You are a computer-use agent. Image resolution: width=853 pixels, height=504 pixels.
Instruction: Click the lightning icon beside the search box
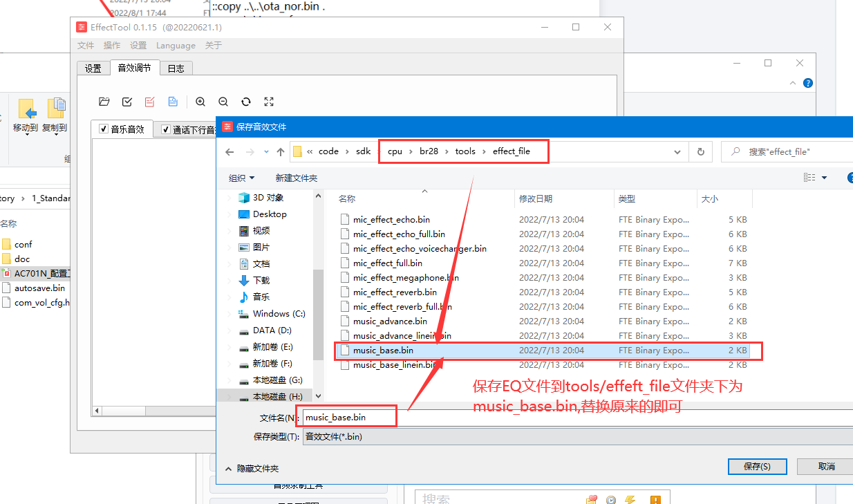point(630,500)
